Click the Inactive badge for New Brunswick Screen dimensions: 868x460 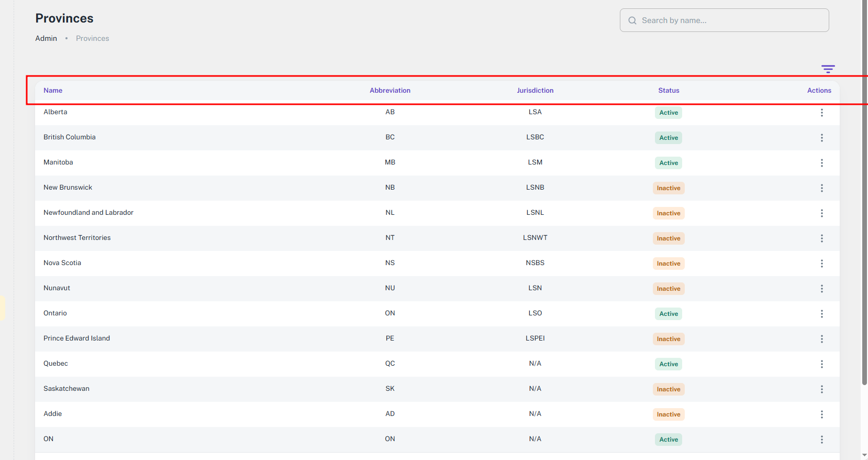tap(669, 188)
